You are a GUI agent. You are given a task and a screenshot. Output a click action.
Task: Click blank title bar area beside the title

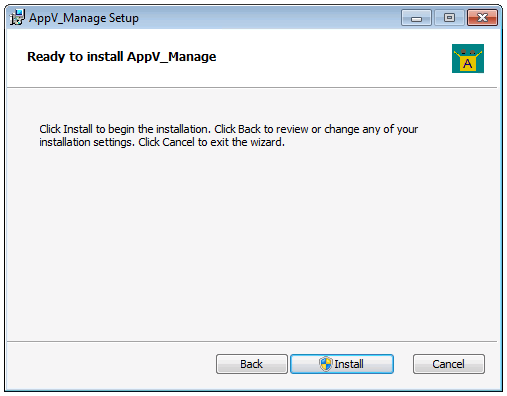pos(267,18)
